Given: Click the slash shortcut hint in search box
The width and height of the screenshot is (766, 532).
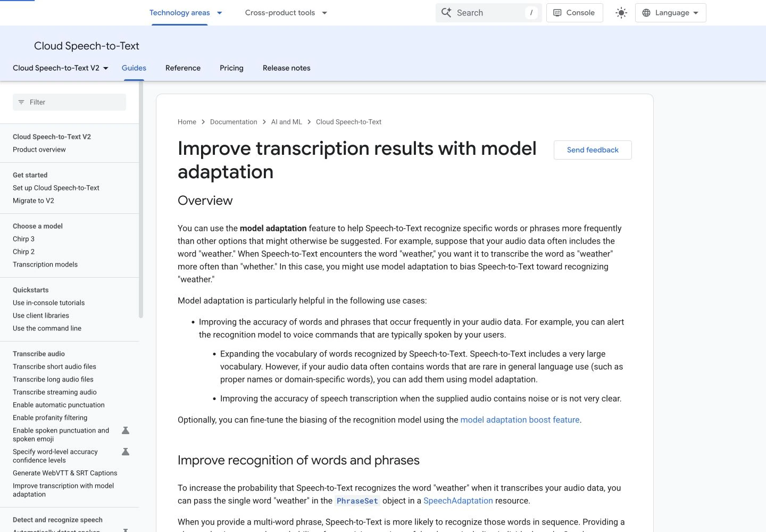Looking at the screenshot, I should click(531, 13).
